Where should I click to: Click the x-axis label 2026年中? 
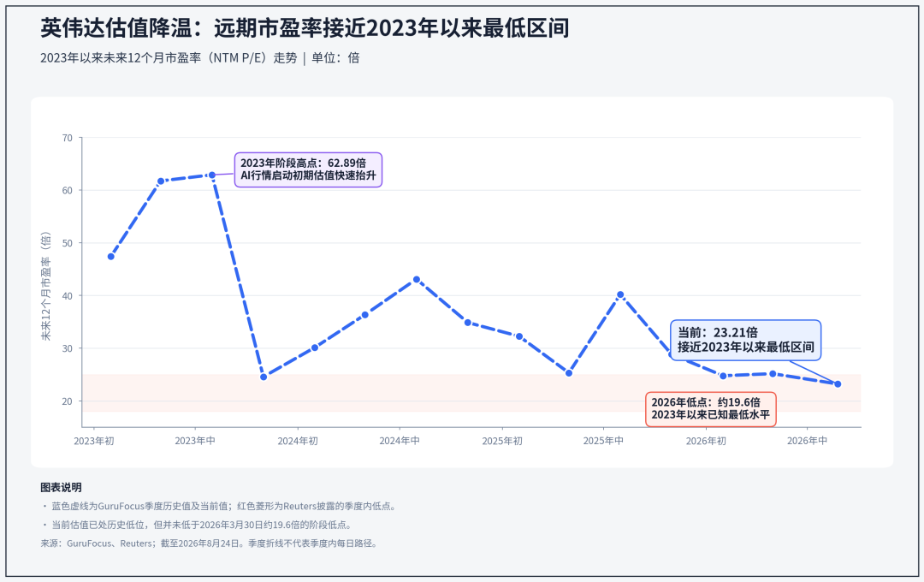point(808,441)
